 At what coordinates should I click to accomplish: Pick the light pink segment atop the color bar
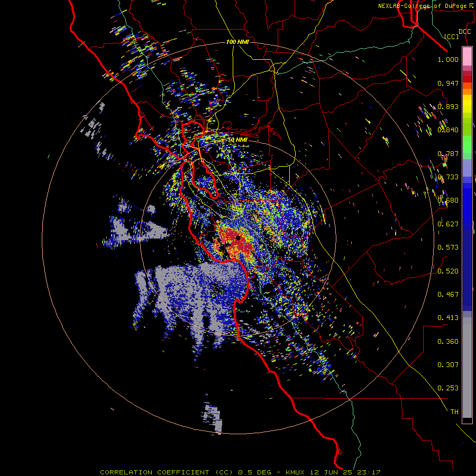point(467,56)
